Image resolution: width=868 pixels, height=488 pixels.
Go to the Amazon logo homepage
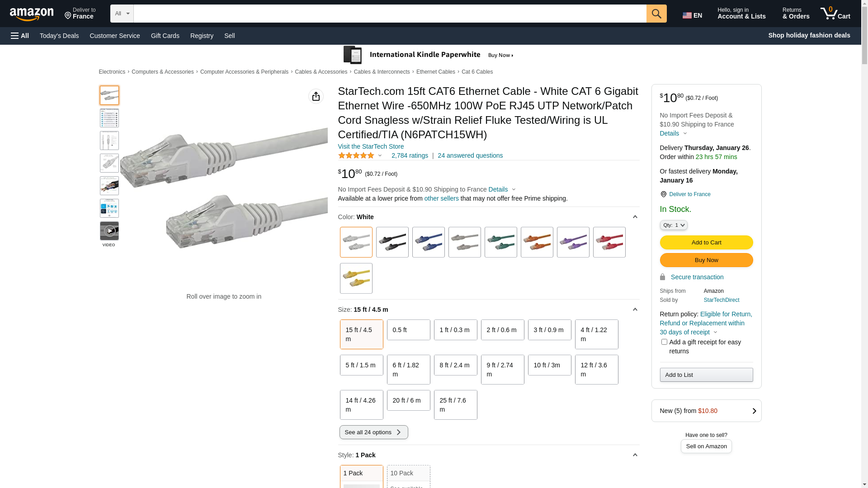pyautogui.click(x=32, y=14)
